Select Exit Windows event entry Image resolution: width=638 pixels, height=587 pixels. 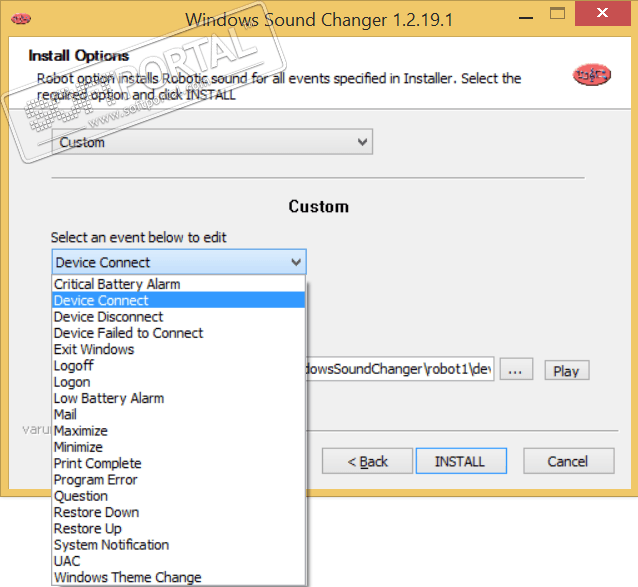click(179, 349)
